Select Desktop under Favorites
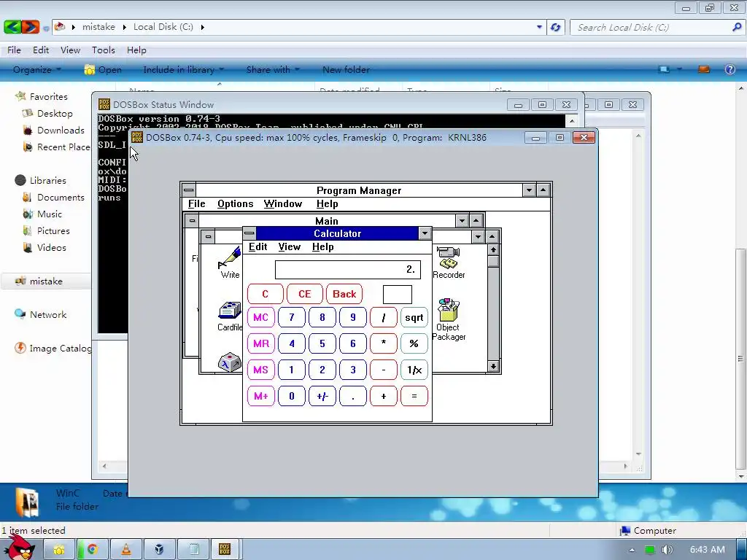Viewport: 747px width, 560px height. pos(55,113)
